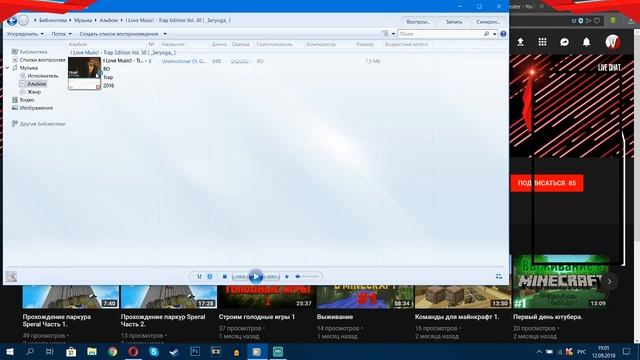This screenshot has height=360, width=640.
Task: Click the Trap album cover thumbnail
Action: point(84,73)
